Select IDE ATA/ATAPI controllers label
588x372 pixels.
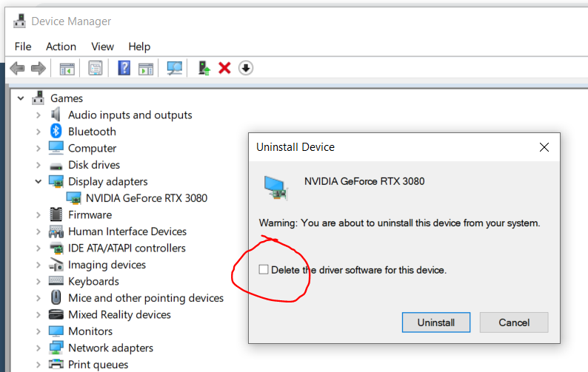click(x=127, y=248)
